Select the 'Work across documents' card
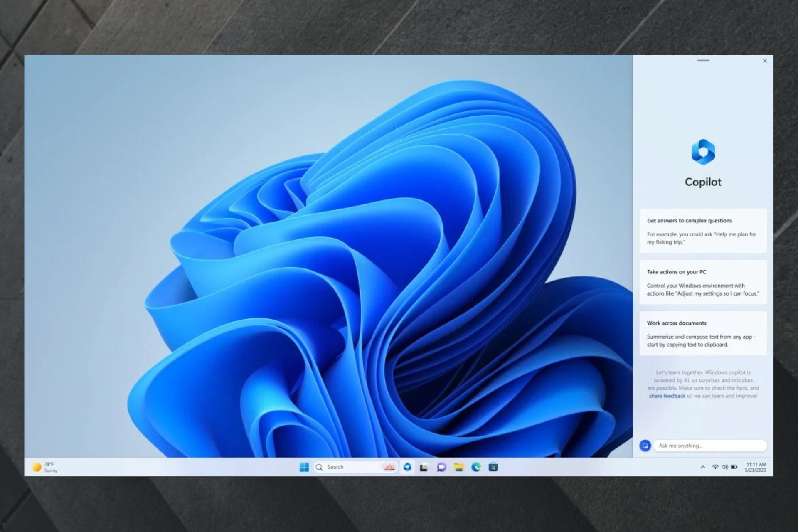This screenshot has height=532, width=798. (x=703, y=333)
